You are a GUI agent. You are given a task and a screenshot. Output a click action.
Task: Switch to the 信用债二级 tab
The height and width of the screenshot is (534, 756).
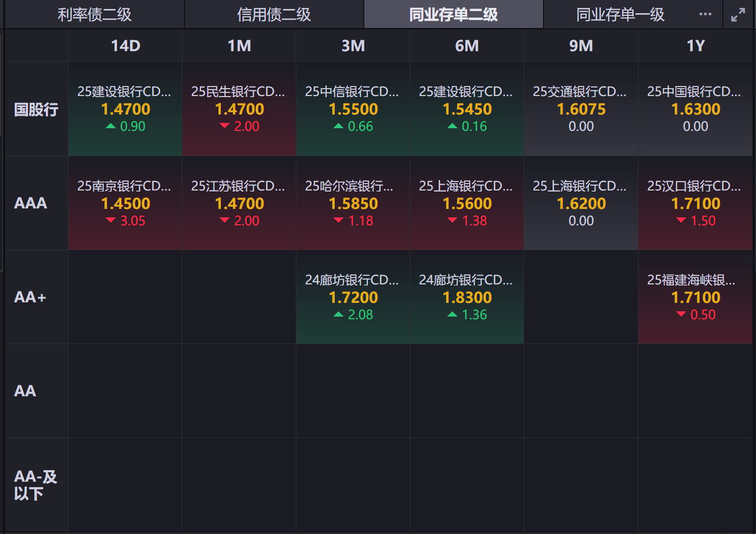coord(274,14)
